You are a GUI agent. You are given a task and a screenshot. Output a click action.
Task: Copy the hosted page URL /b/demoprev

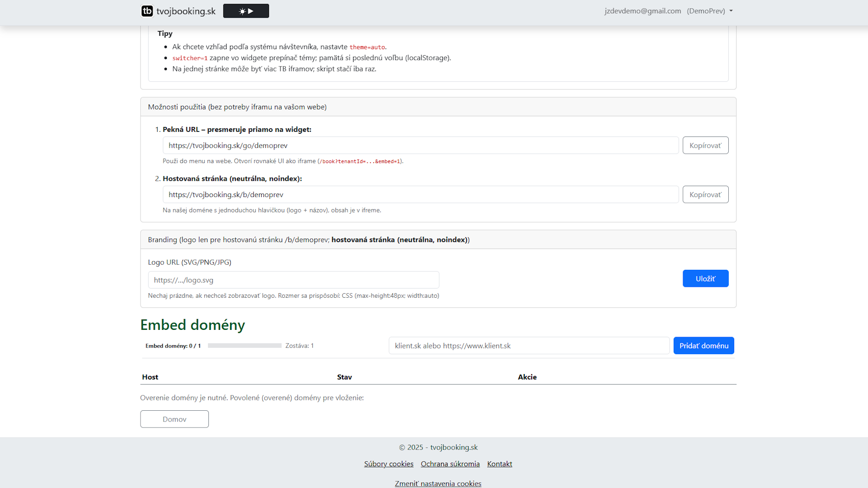[x=705, y=195]
